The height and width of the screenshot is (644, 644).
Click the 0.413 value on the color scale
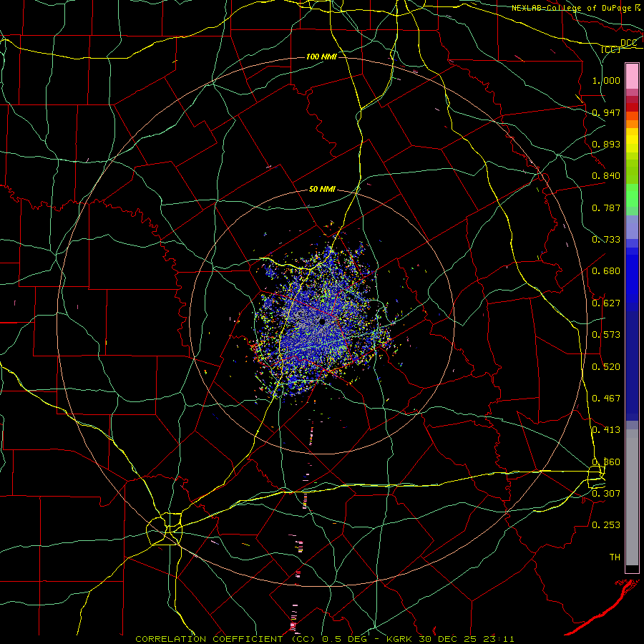pyautogui.click(x=606, y=430)
